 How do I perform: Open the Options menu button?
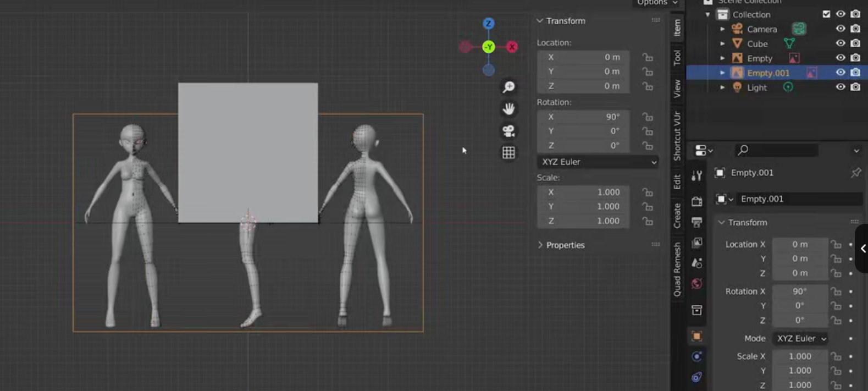click(657, 3)
